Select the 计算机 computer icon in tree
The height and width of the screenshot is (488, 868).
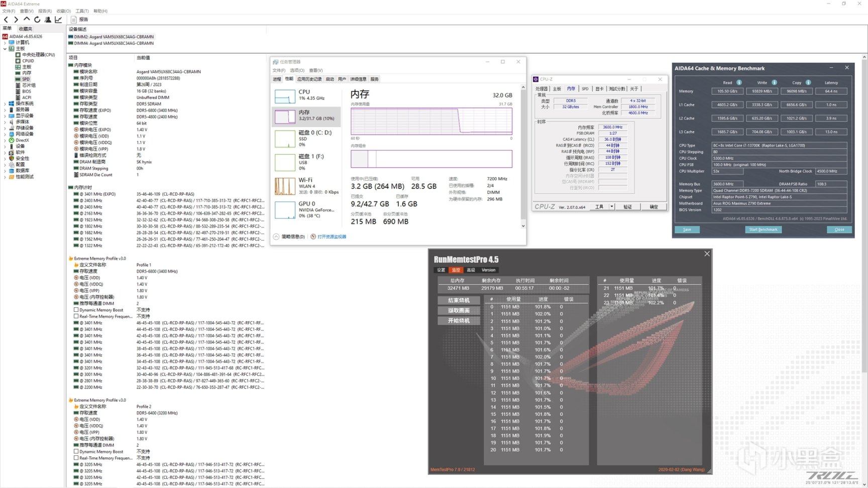12,43
